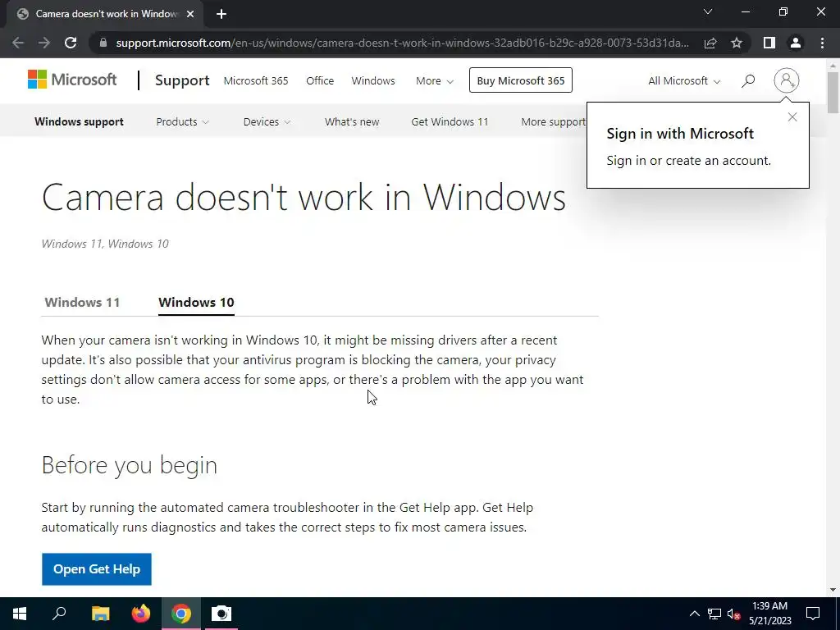The image size is (840, 630).
Task: Click the account sign-in avatar icon
Action: click(787, 80)
